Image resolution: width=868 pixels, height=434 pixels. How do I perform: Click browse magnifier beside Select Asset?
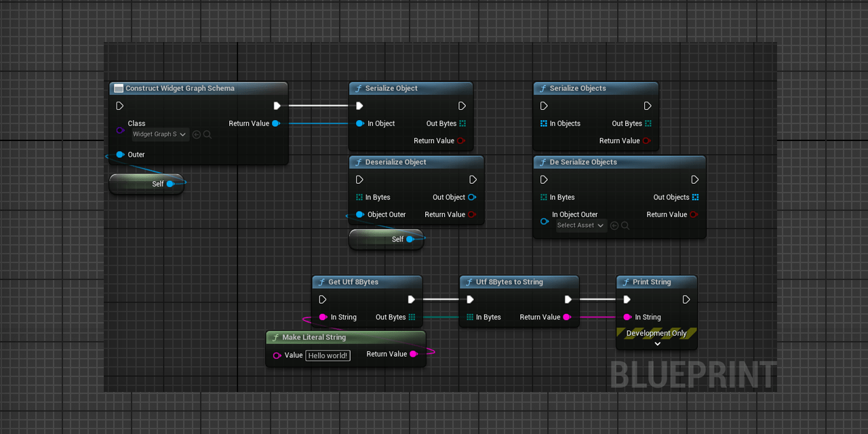(625, 226)
